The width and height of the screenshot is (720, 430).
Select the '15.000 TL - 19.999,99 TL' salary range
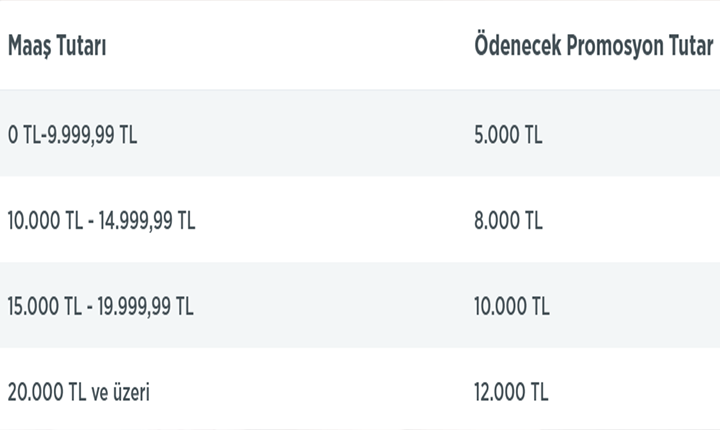(x=101, y=306)
